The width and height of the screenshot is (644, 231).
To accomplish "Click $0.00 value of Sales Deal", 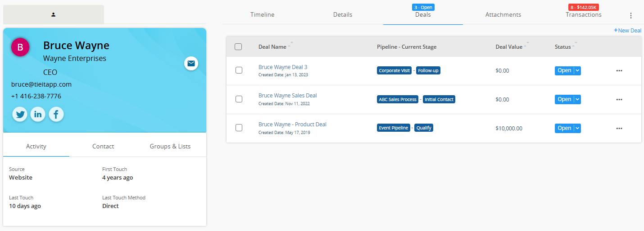I will [502, 99].
